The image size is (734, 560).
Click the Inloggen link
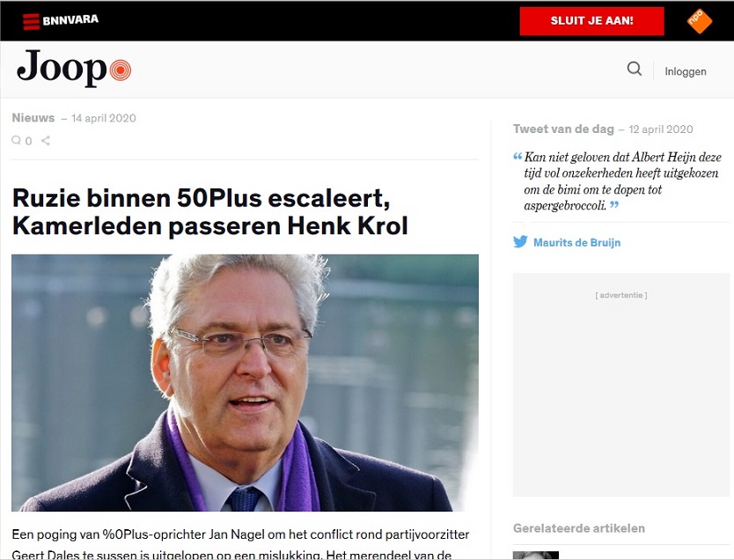click(x=686, y=71)
